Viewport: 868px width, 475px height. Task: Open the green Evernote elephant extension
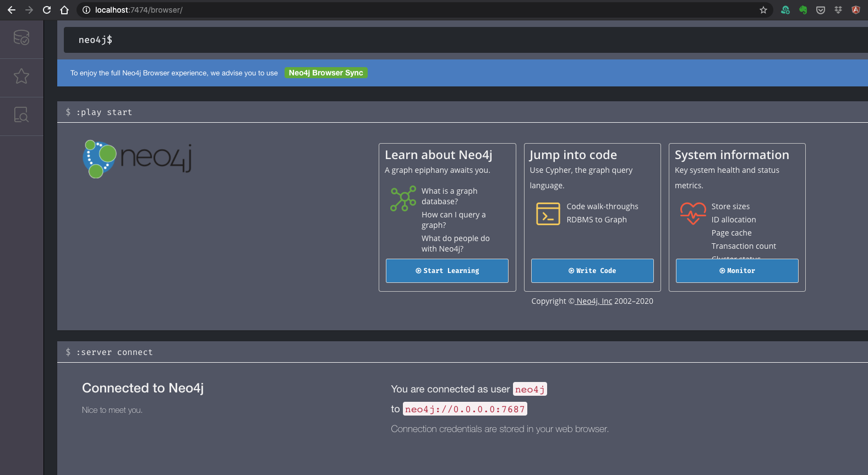[x=803, y=10]
